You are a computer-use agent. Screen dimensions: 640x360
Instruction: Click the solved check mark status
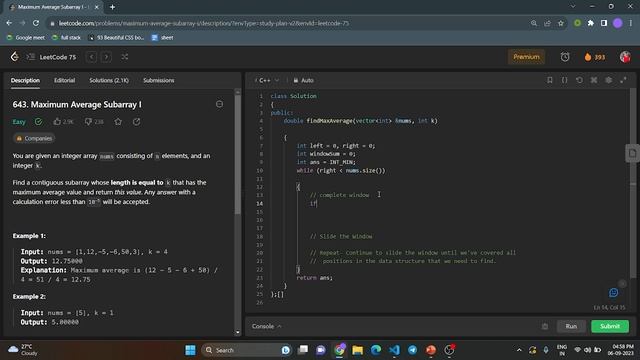click(x=38, y=122)
